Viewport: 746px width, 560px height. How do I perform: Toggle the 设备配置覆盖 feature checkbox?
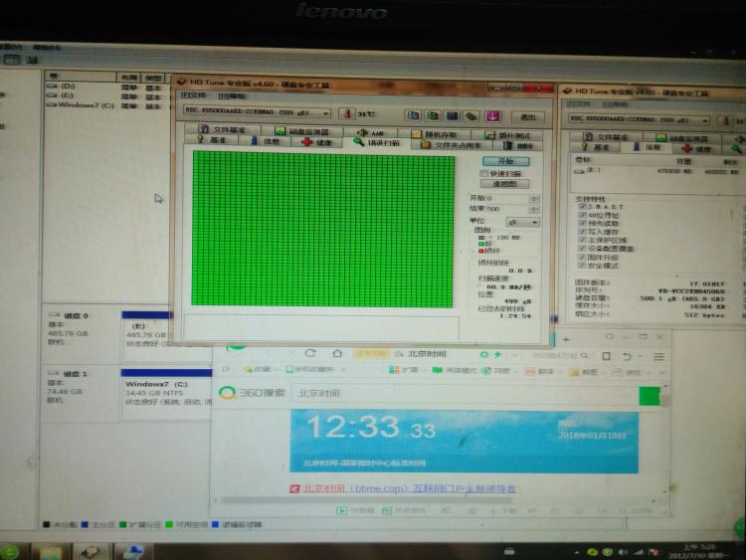(582, 249)
